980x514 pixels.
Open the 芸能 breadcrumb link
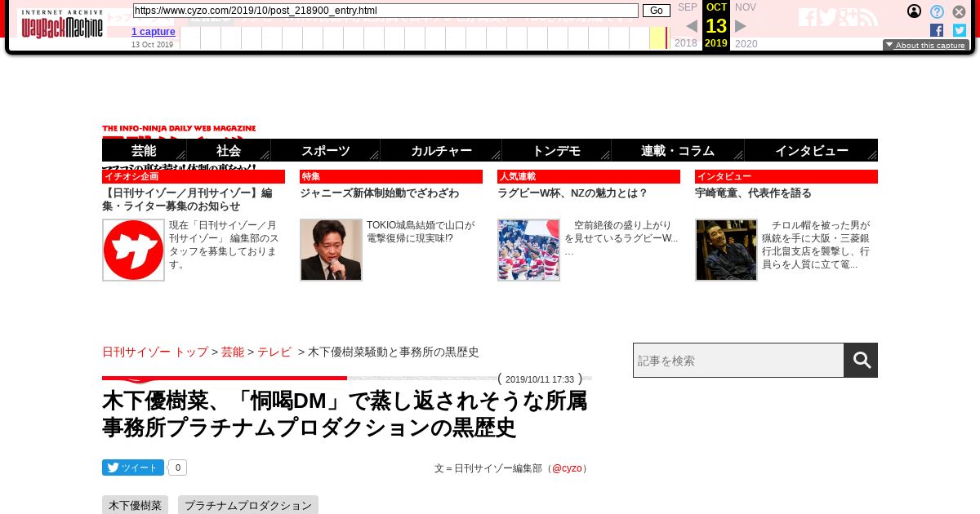(x=233, y=352)
